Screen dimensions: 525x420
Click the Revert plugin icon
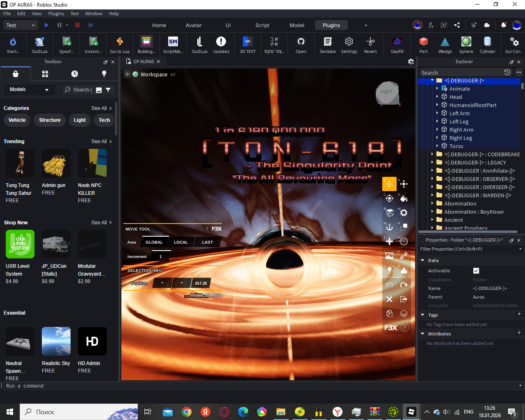(x=370, y=45)
